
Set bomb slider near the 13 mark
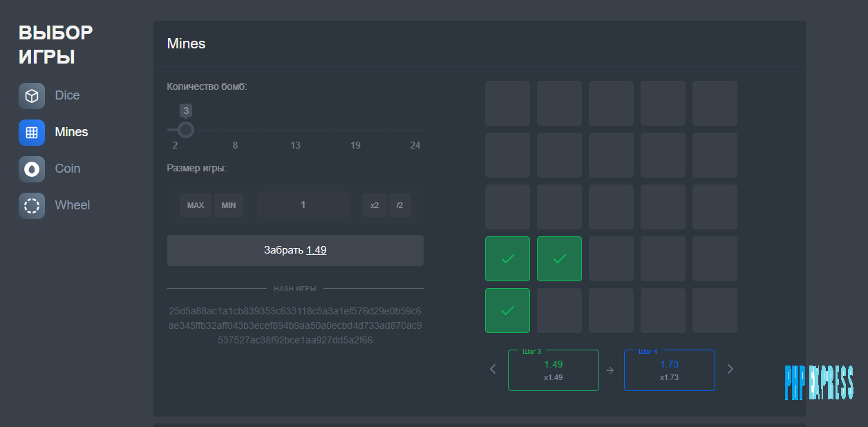[x=295, y=130]
